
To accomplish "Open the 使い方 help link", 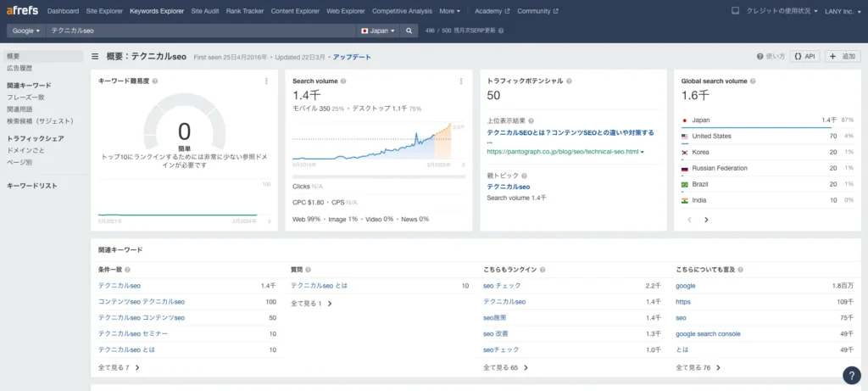I will coord(771,57).
